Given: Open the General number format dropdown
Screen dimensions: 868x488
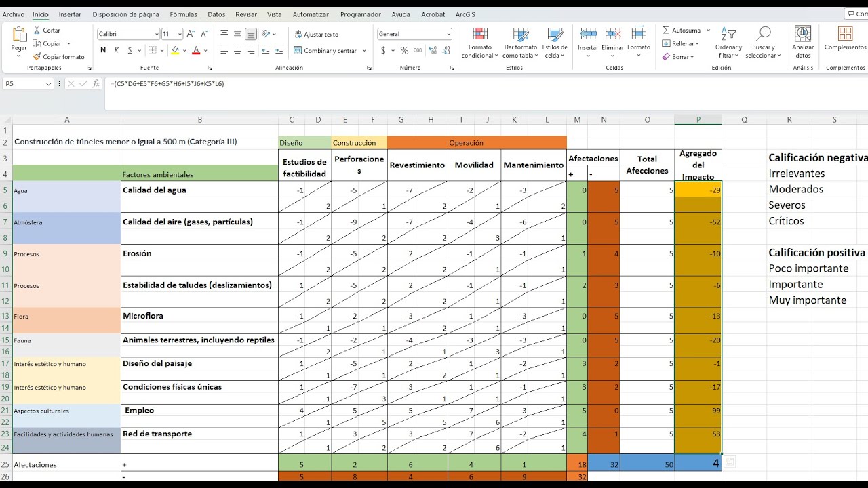Looking at the screenshot, I should pyautogui.click(x=448, y=34).
